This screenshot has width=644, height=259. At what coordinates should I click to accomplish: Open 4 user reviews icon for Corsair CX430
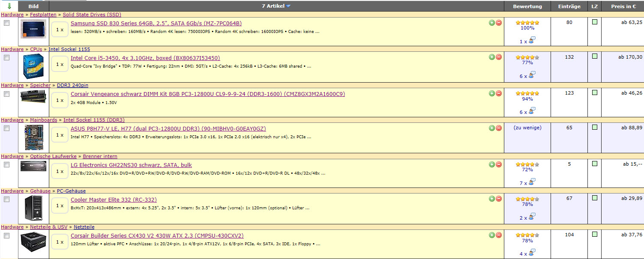point(532,253)
